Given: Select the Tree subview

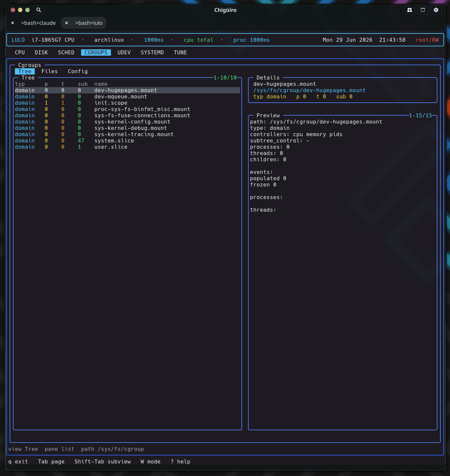Looking at the screenshot, I should click(25, 71).
